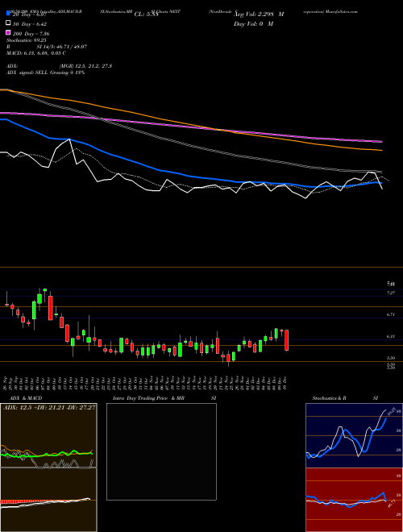Screen dimensions: 403x532
Task: Click the blue 20 Day legend swatch
Action: (8, 15)
